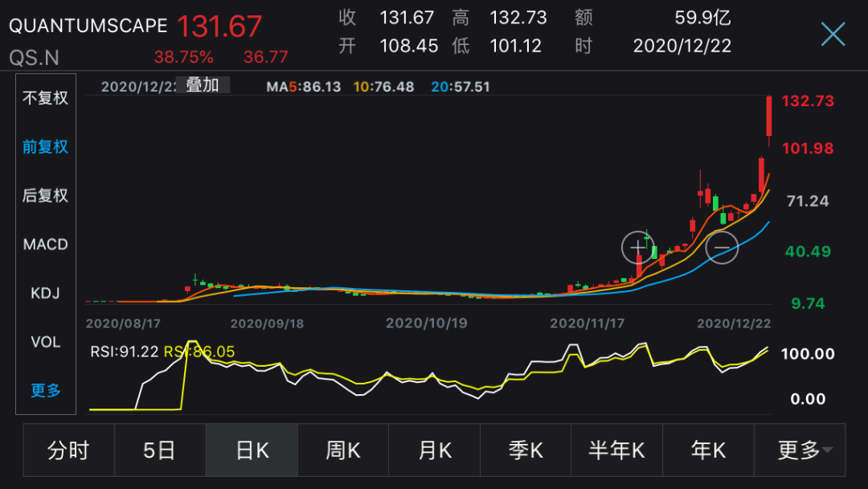Tap the 2020/08/17 date axis label

pos(123,323)
